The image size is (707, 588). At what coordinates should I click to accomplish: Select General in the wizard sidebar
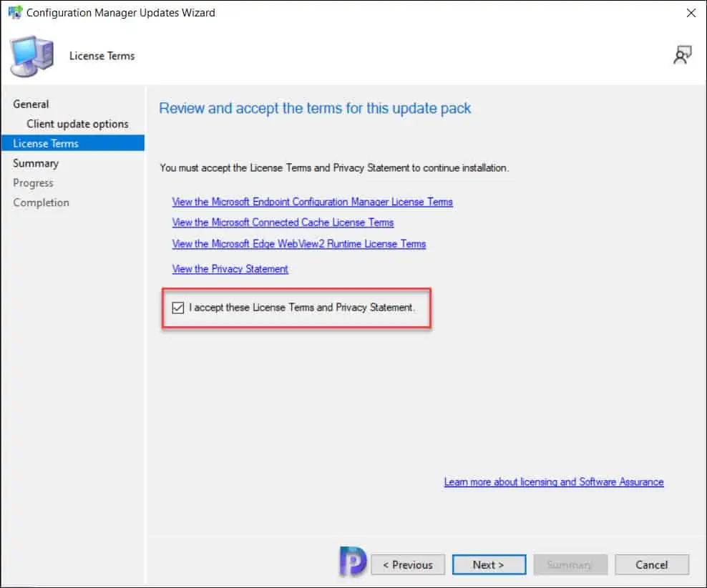(31, 104)
